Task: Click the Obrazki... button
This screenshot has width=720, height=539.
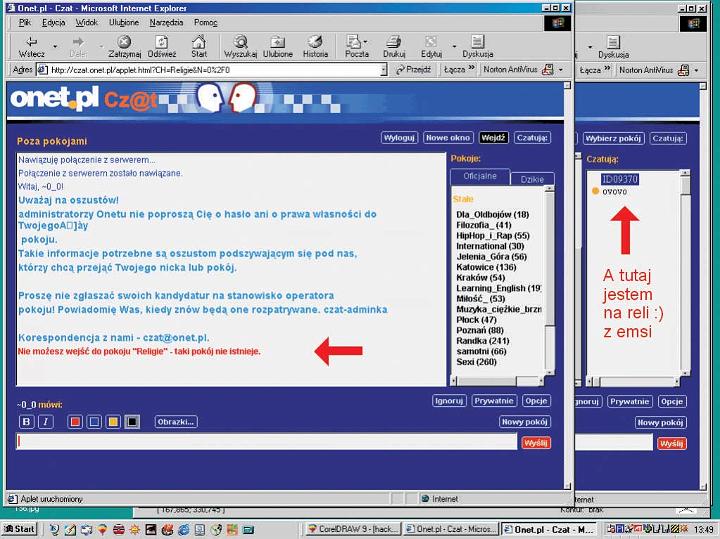Action: tap(175, 421)
